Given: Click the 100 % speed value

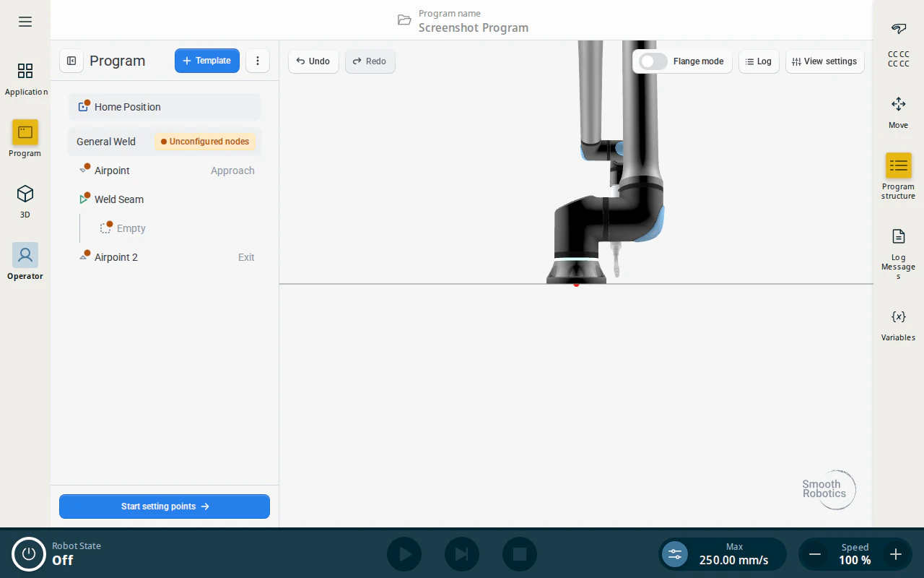Looking at the screenshot, I should (855, 560).
